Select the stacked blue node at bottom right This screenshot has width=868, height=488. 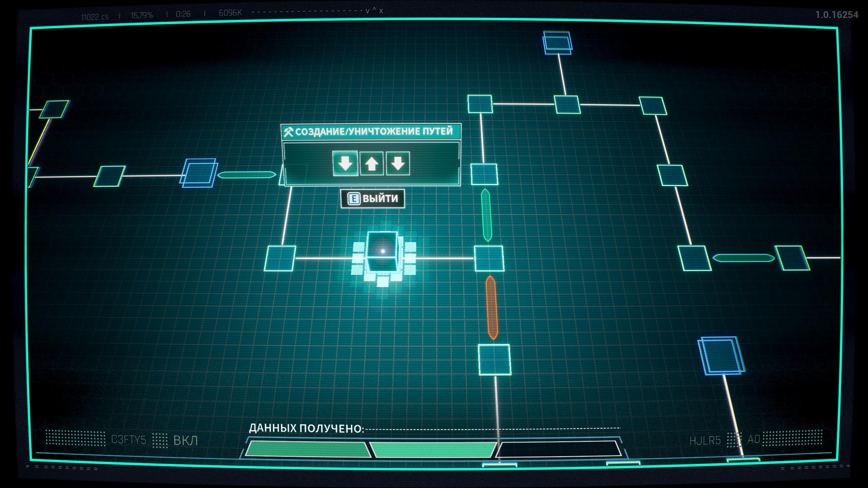point(721,355)
